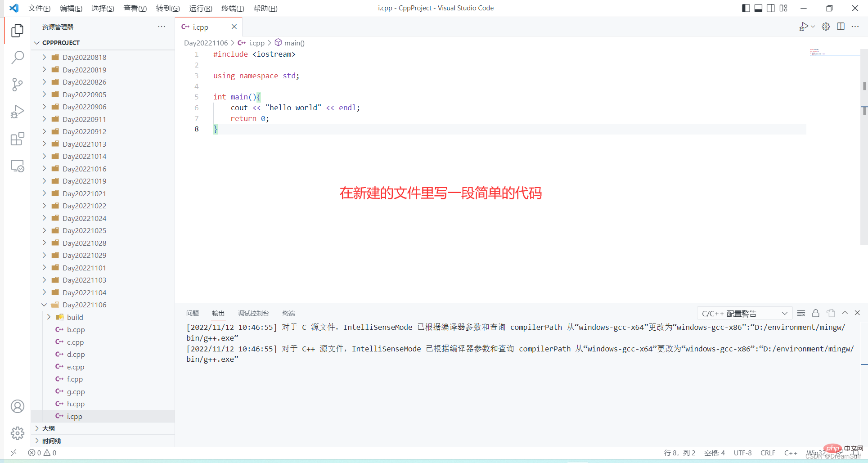
Task: Change the CRLF line ending setting
Action: (768, 453)
